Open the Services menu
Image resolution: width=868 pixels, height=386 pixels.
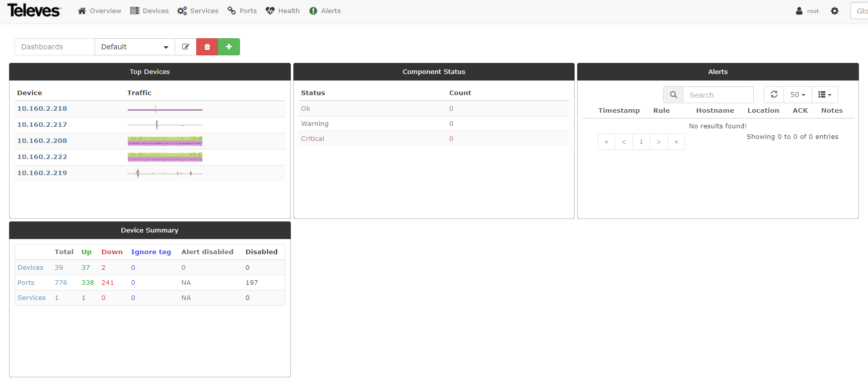click(198, 11)
